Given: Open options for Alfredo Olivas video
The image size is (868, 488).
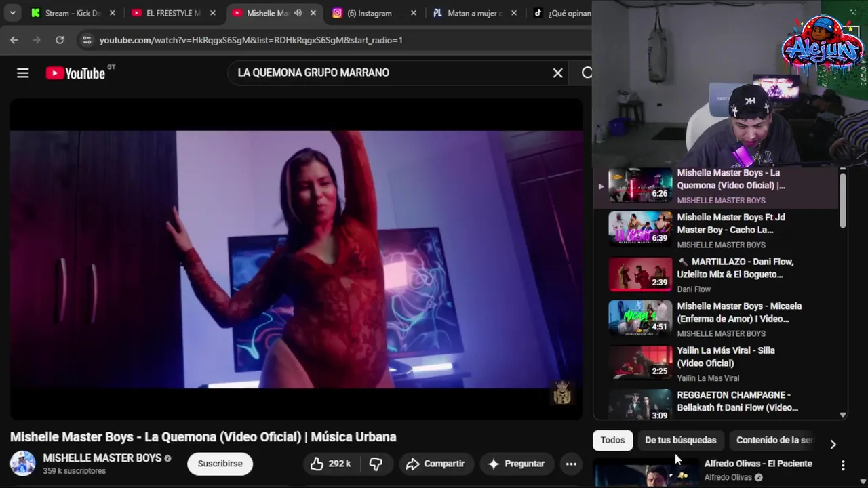Looking at the screenshot, I should [x=843, y=466].
